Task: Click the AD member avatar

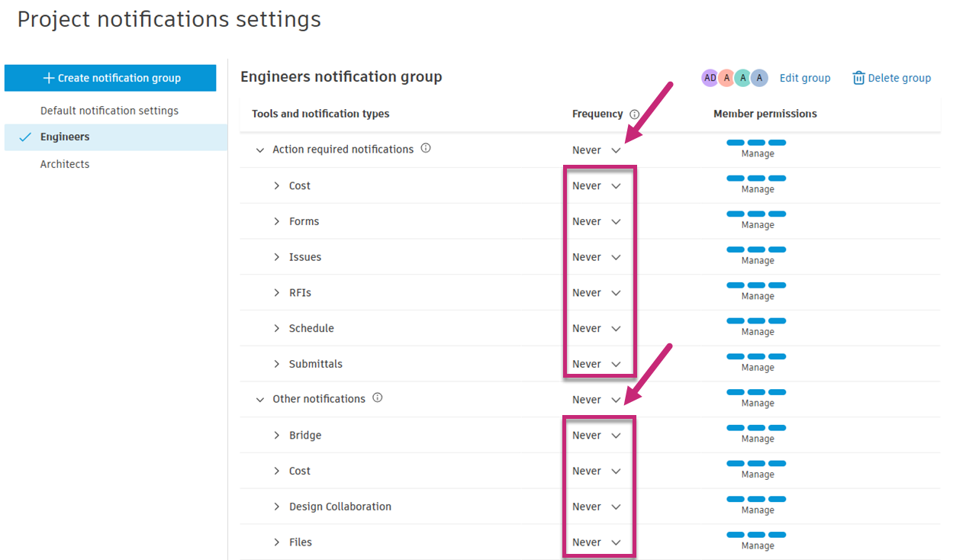Action: click(710, 78)
